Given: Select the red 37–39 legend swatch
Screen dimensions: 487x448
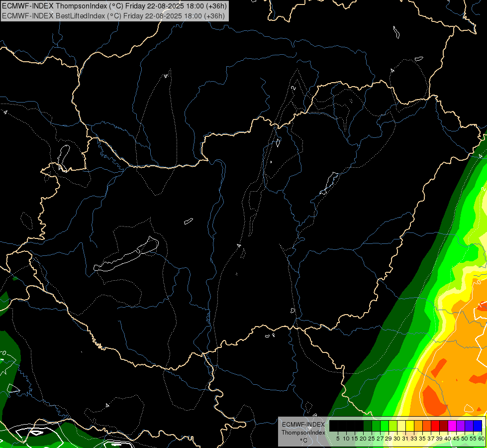Looking at the screenshot, I should (x=435, y=426).
